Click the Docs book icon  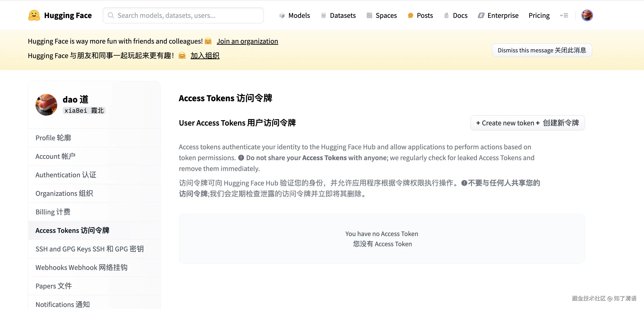(446, 16)
